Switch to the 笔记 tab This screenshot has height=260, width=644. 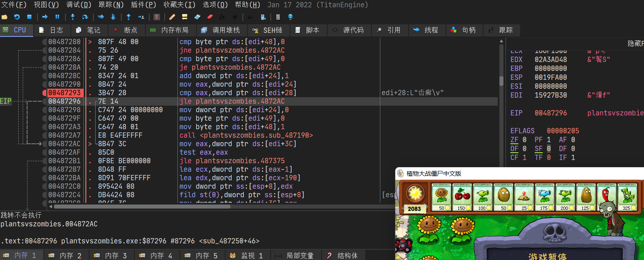click(89, 30)
